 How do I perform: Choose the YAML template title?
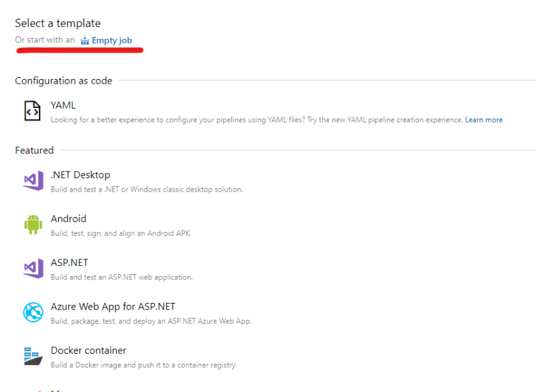[63, 105]
